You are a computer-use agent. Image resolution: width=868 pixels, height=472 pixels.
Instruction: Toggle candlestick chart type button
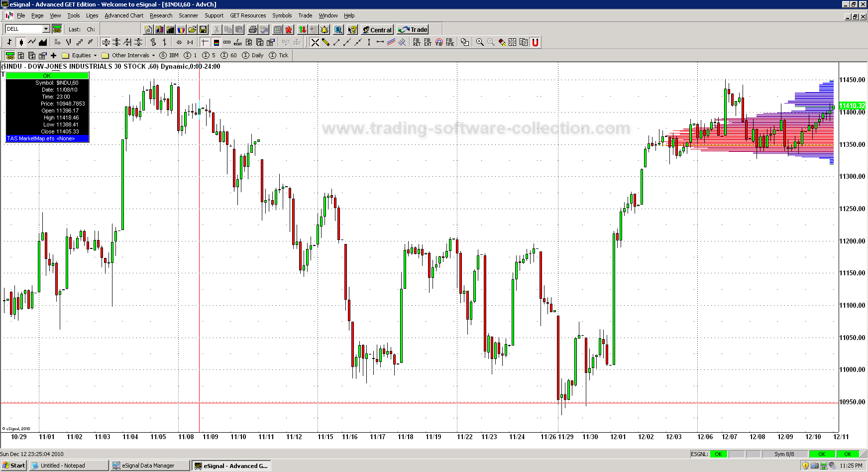click(21, 42)
